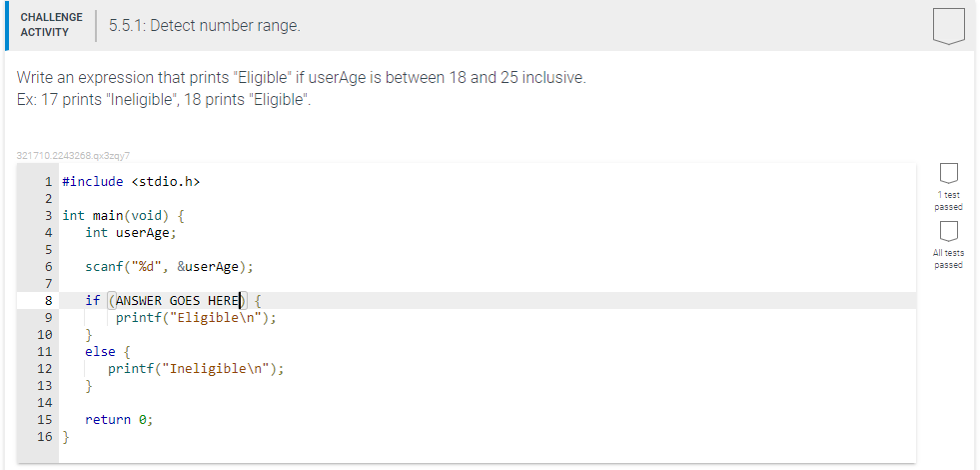Click the activity ID text above the editor

coord(73,156)
